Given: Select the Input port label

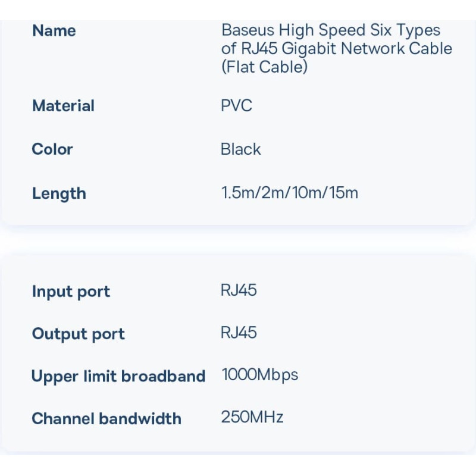Looking at the screenshot, I should [71, 292].
